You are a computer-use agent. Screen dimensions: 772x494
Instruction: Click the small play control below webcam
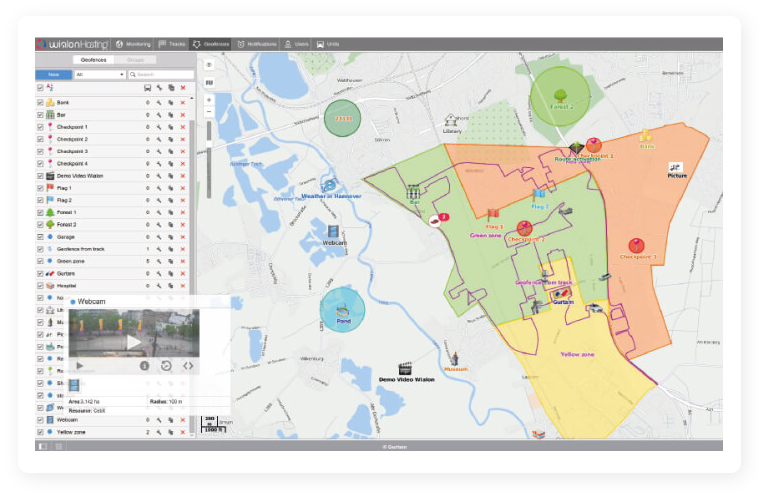pyautogui.click(x=80, y=366)
